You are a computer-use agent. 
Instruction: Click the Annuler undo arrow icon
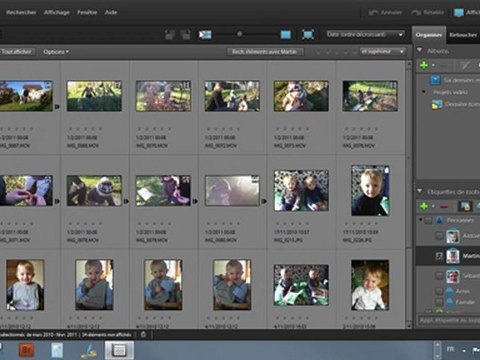[x=373, y=13]
